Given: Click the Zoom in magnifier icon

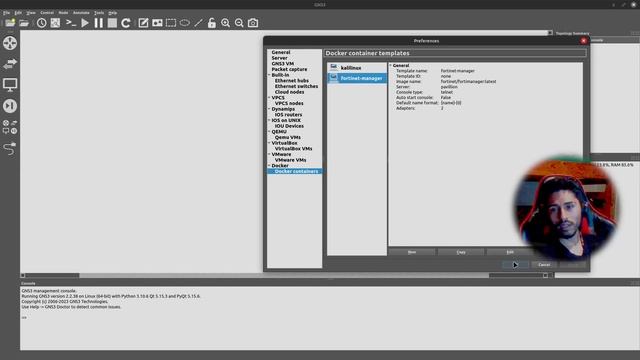Looking at the screenshot, I should [x=225, y=23].
